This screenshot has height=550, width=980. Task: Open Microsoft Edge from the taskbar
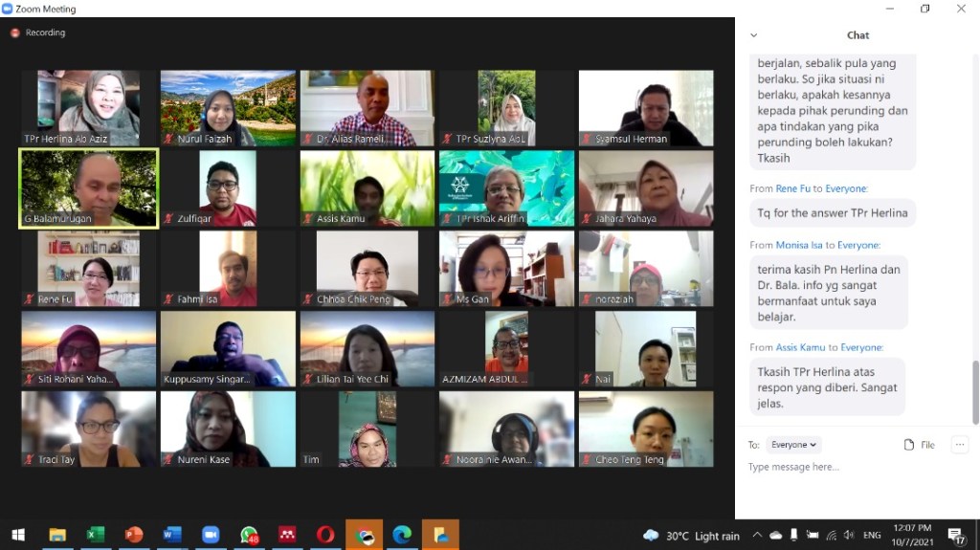tap(402, 535)
